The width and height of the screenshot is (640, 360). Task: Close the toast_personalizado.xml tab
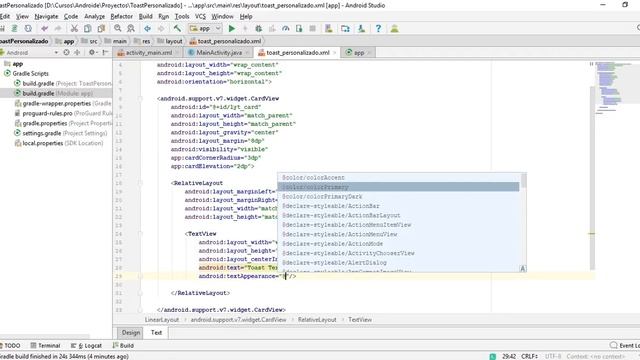pos(334,53)
